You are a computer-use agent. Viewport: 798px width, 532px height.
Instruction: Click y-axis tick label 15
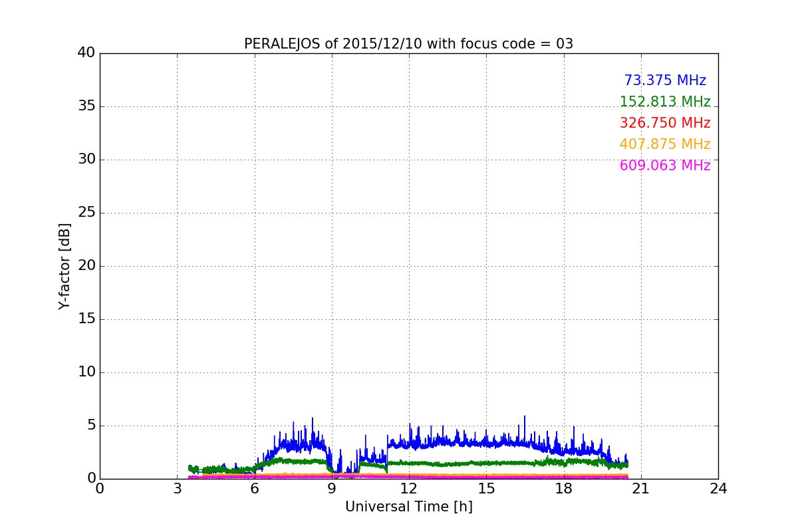(86, 319)
